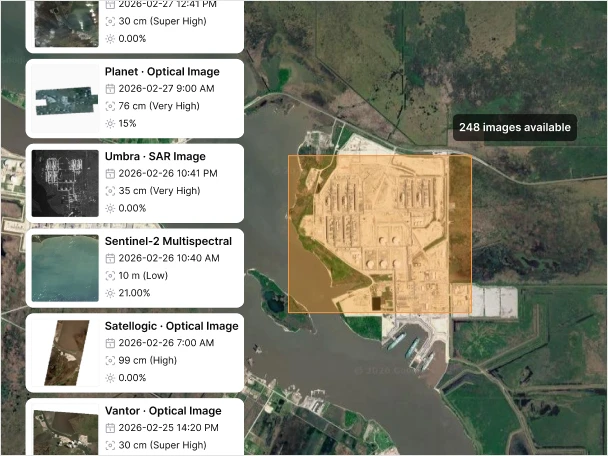Screen dimensions: 608x456
Task: Click resolution icon beside 76 cm (Very High)
Action: tap(110, 106)
